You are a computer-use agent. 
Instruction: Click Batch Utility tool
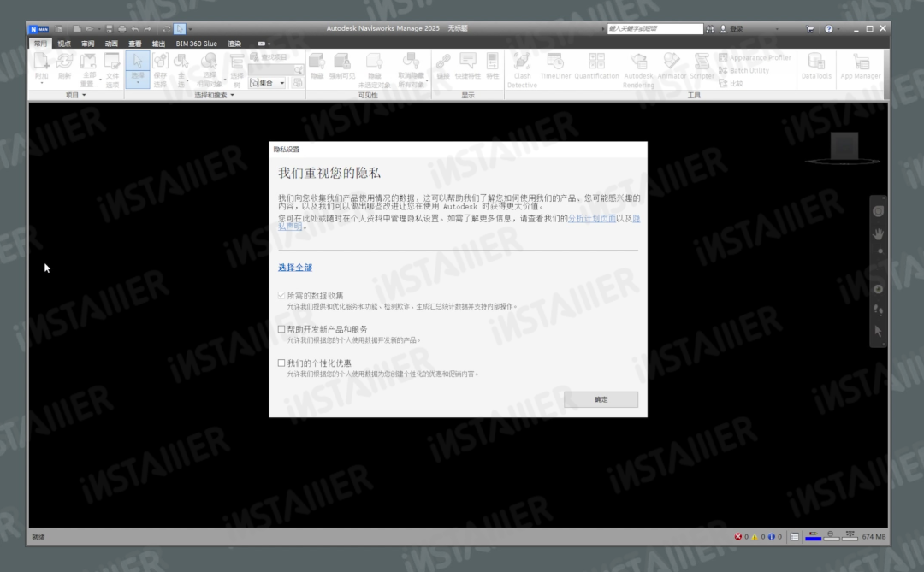[x=743, y=70]
